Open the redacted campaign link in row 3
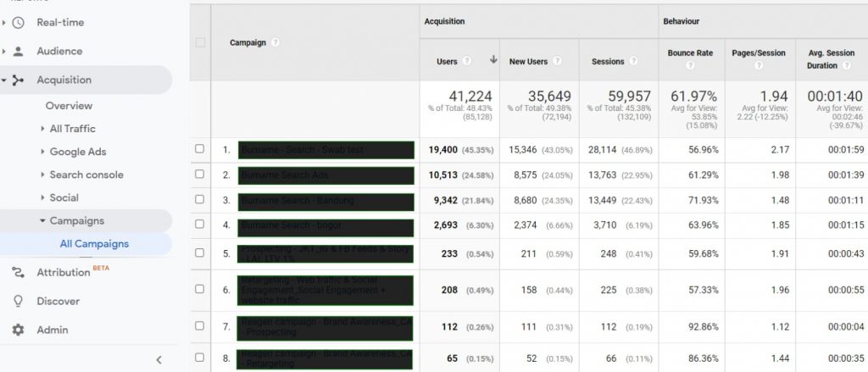The image size is (868, 372). coord(326,200)
